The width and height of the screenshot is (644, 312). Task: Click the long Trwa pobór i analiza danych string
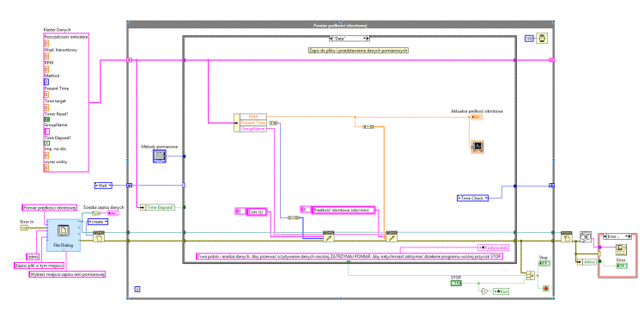click(350, 256)
